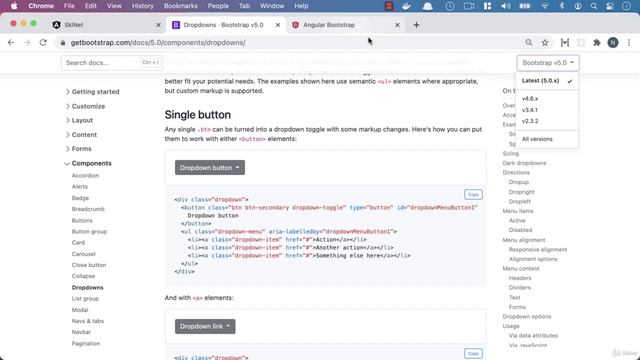Screen dimensions: 640x360
Task: Switch to the SkiNet tab
Action: (x=107, y=25)
